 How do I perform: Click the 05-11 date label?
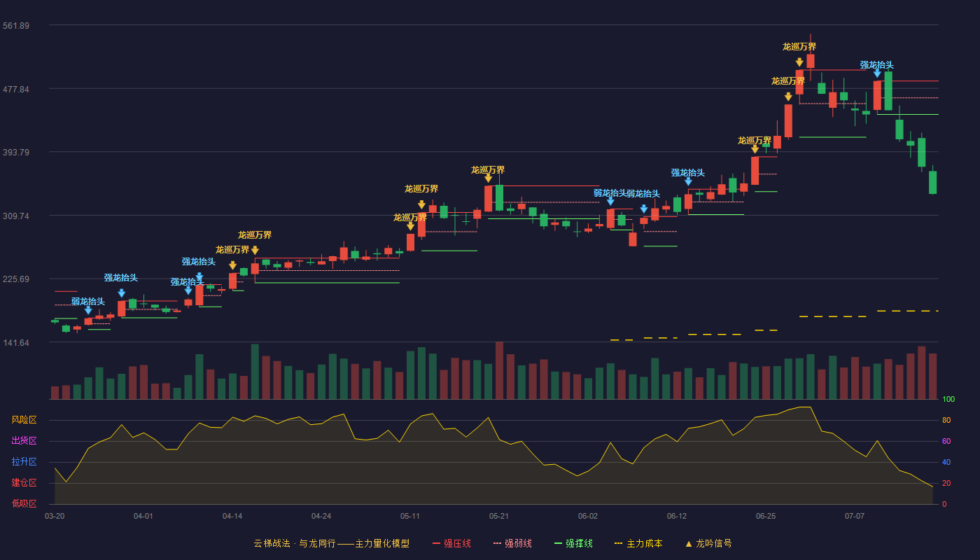coord(410,516)
